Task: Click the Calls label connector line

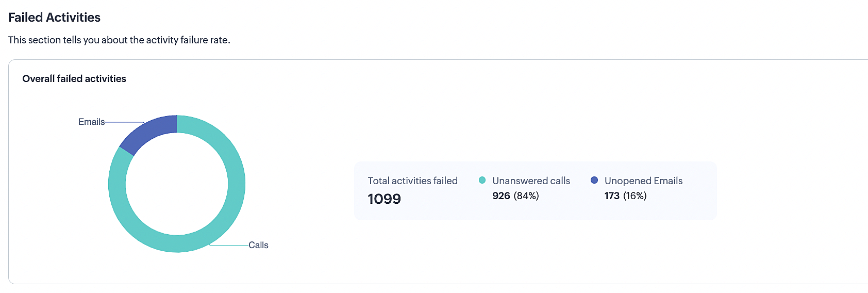Action: coord(229,245)
